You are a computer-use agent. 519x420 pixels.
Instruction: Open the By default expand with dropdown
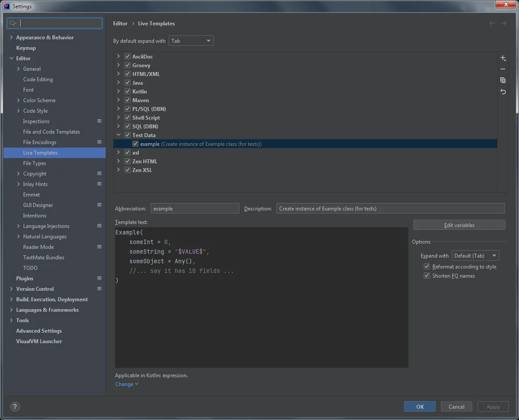point(191,41)
